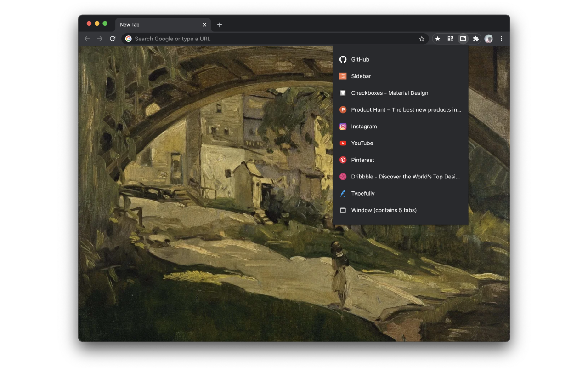Open the Pinterest entry
Screen dimensions: 588x368
401,160
